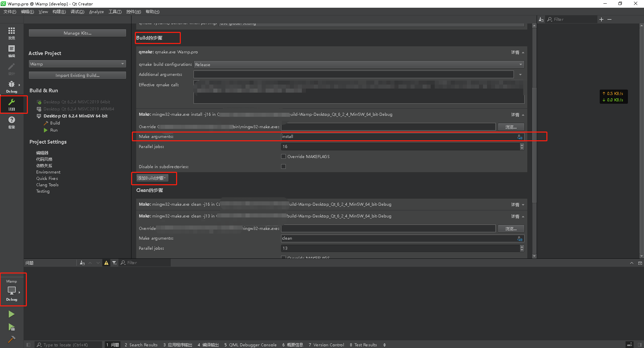Open variable chooser in clean arguments field
Viewport: 644px width, 348px height.
click(520, 239)
